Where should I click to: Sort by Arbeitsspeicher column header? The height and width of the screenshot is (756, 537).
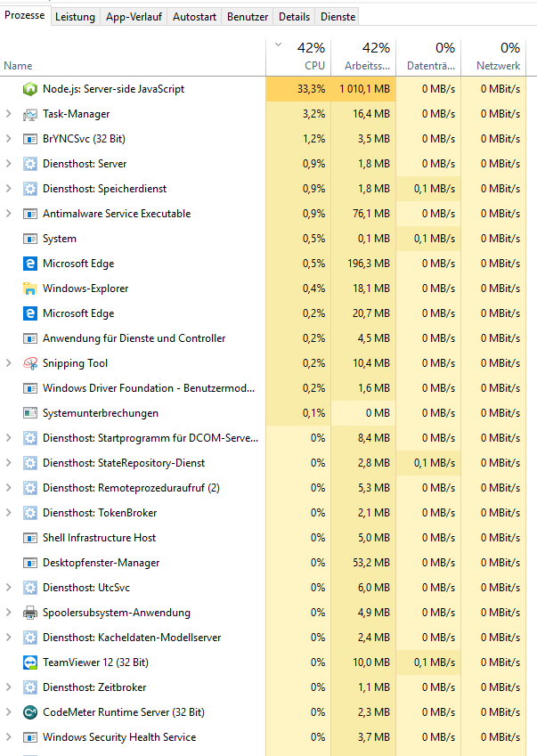363,57
